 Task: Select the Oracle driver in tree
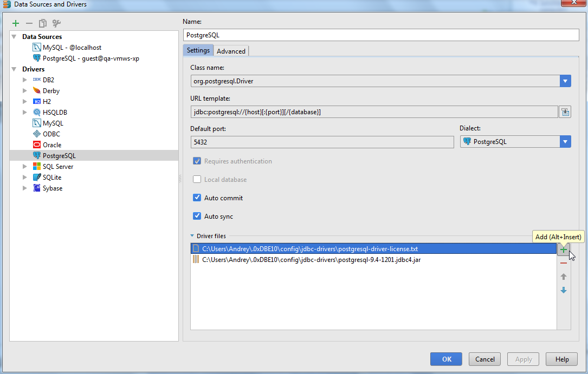(x=52, y=145)
